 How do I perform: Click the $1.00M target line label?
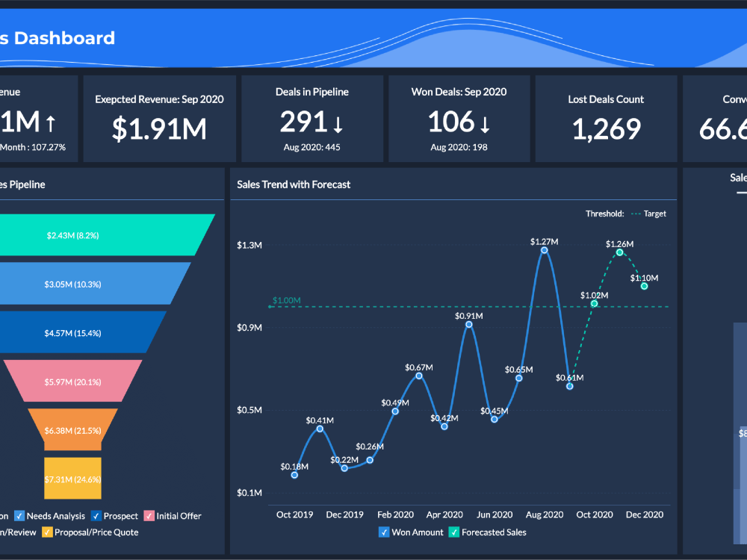click(286, 300)
